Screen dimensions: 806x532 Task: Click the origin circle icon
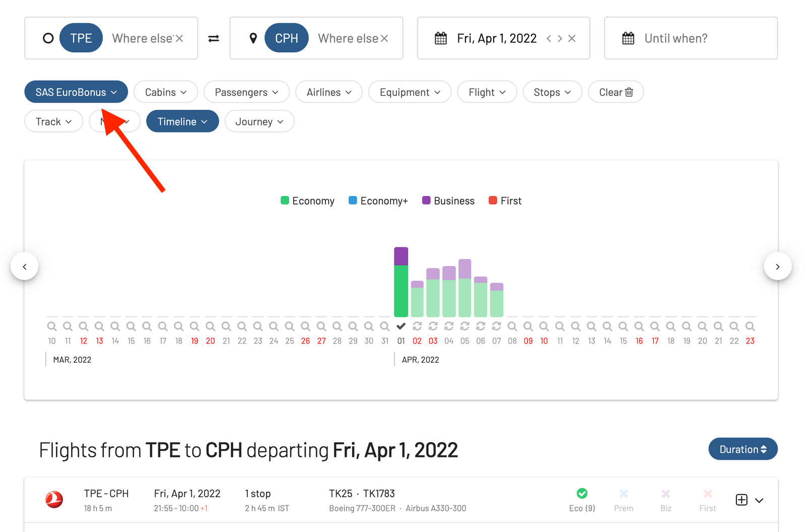pos(48,38)
